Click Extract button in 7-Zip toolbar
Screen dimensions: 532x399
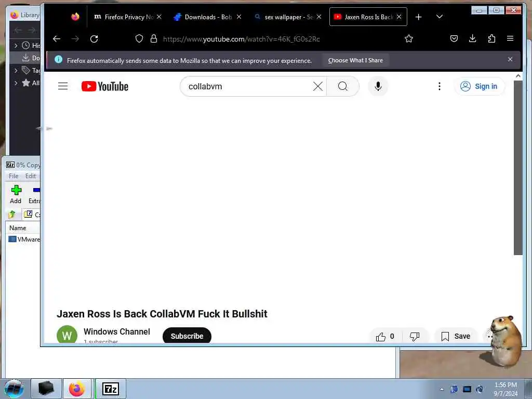tap(34, 194)
